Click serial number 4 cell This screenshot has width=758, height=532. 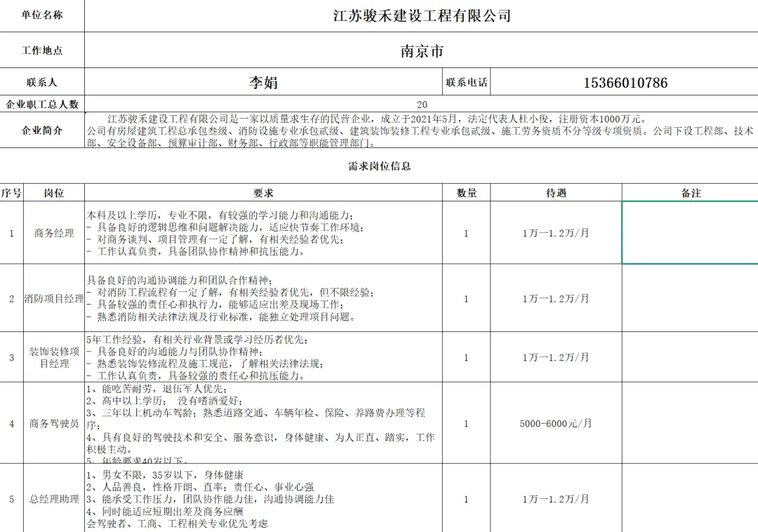[x=12, y=423]
